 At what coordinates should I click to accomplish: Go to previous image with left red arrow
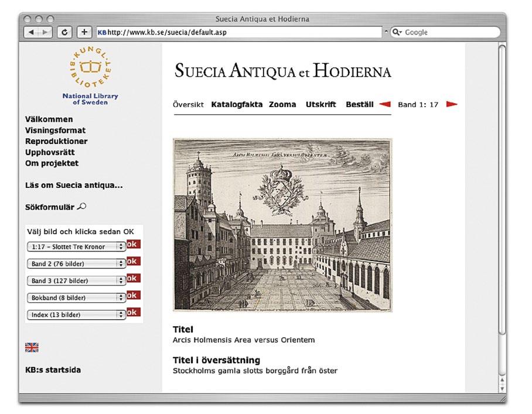[385, 104]
